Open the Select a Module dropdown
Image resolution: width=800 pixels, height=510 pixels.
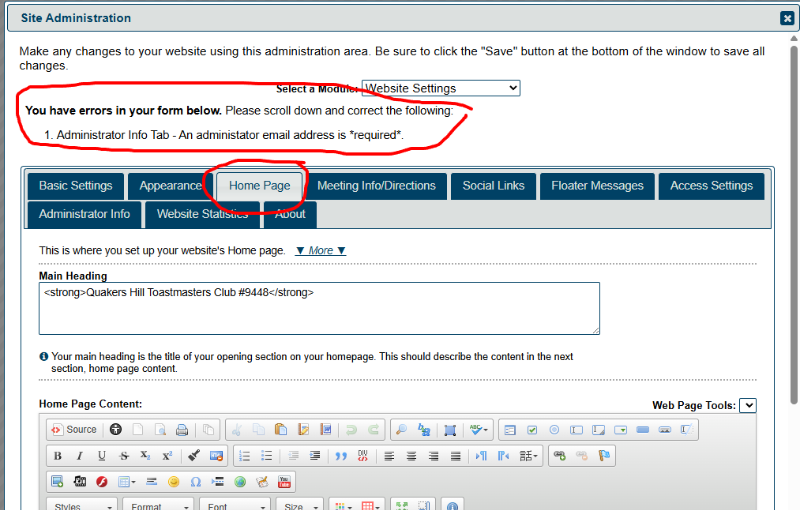coord(440,89)
